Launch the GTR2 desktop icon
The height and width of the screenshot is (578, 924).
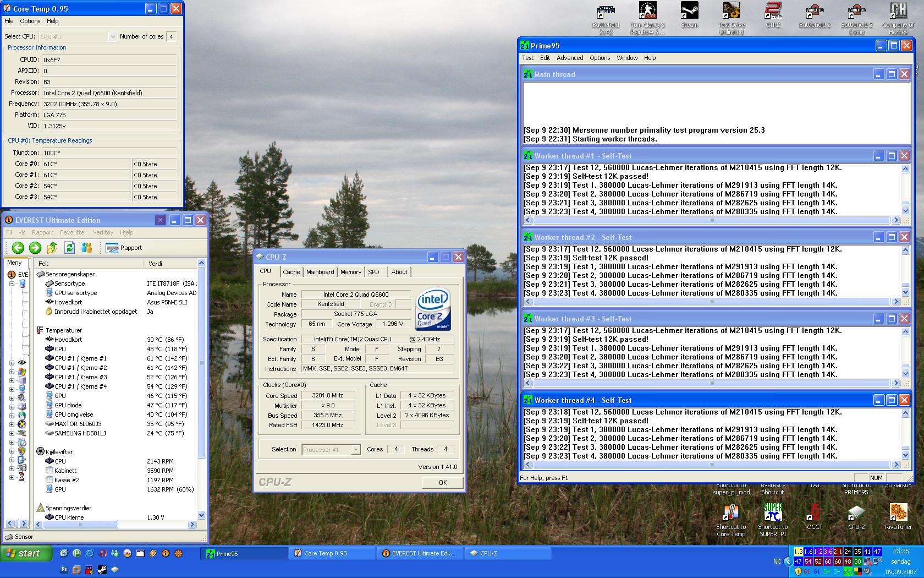[x=773, y=15]
